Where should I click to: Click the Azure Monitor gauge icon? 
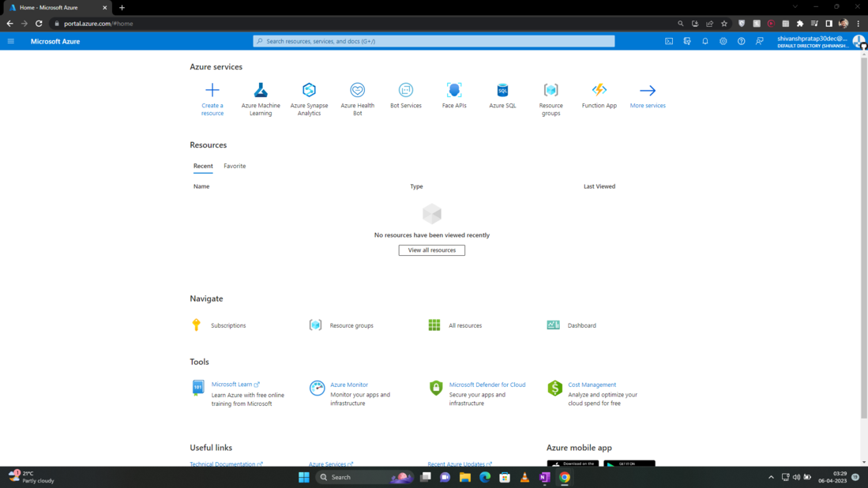(318, 388)
